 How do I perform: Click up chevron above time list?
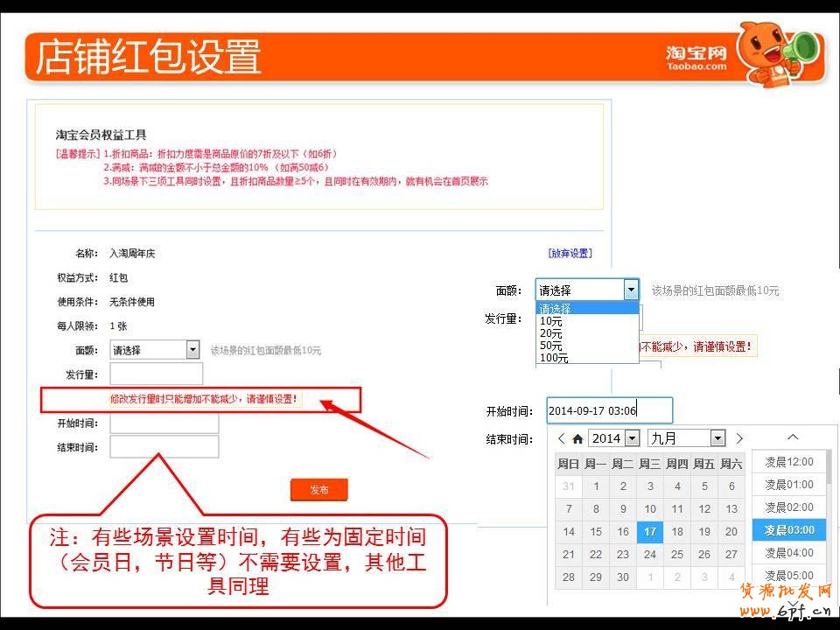(x=792, y=437)
